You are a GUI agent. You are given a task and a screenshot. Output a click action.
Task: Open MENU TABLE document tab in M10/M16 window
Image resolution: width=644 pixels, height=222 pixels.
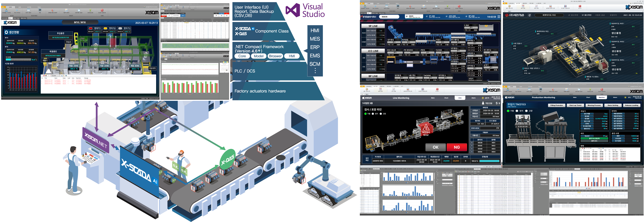[x=16, y=18]
